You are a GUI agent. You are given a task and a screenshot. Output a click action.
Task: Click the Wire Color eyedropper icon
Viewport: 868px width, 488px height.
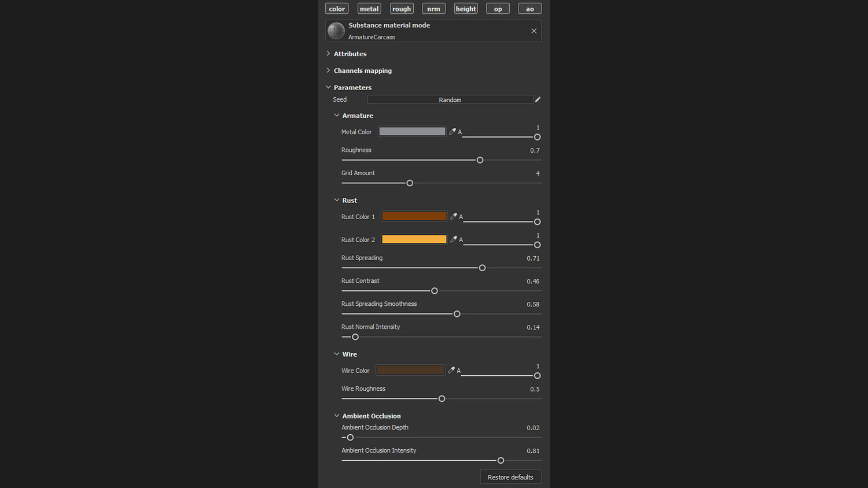pyautogui.click(x=451, y=370)
